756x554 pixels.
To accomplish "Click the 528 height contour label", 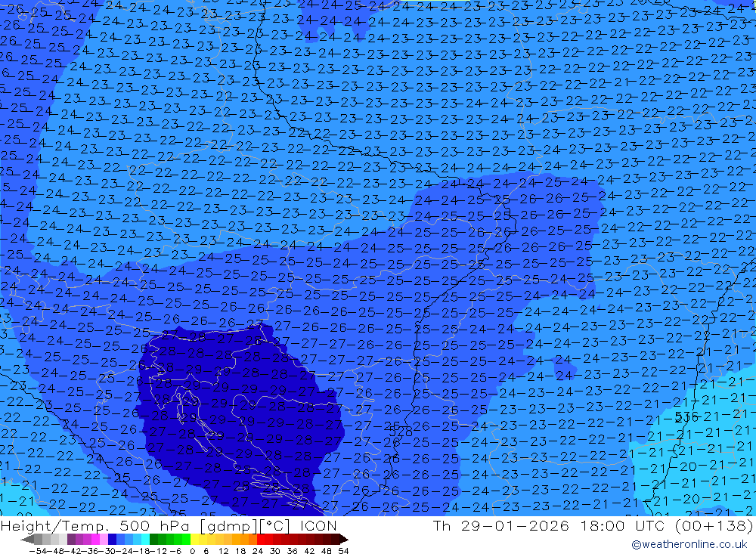I will (x=400, y=431).
